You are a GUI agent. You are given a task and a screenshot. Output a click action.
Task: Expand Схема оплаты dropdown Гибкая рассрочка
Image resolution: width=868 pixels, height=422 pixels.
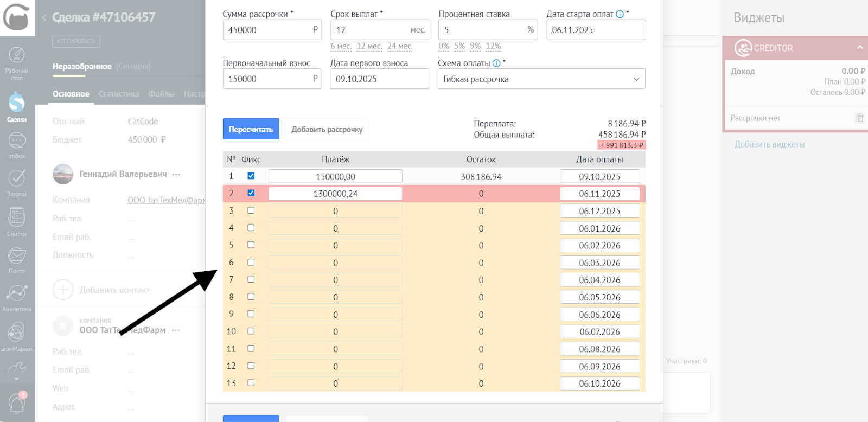pos(541,79)
